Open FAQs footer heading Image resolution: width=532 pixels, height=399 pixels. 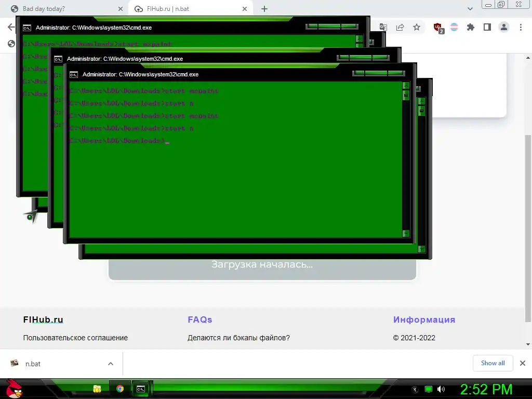click(x=200, y=320)
